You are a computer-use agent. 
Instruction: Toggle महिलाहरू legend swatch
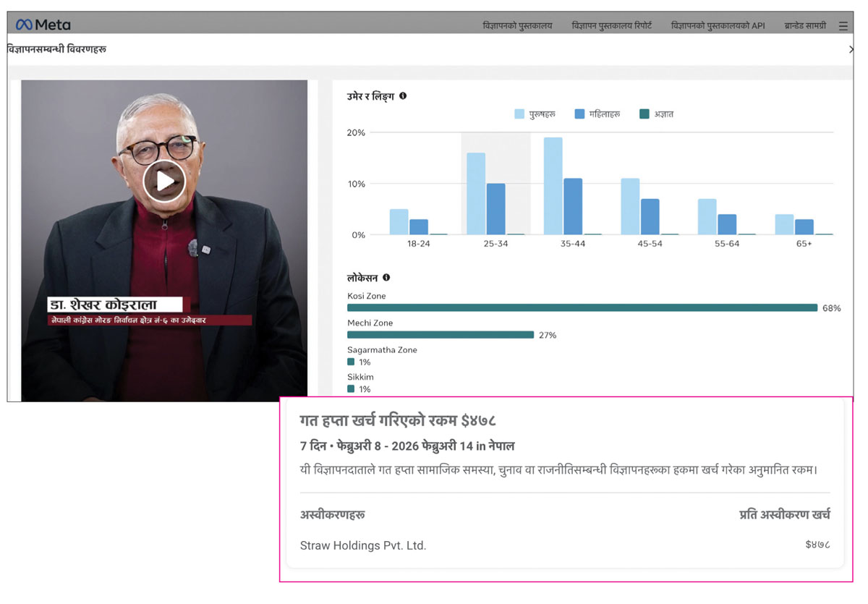point(579,114)
